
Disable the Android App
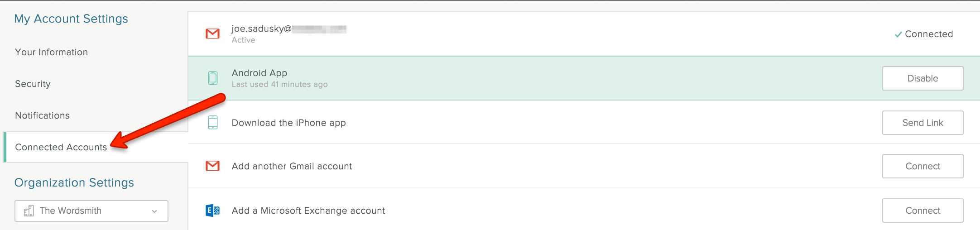(922, 78)
